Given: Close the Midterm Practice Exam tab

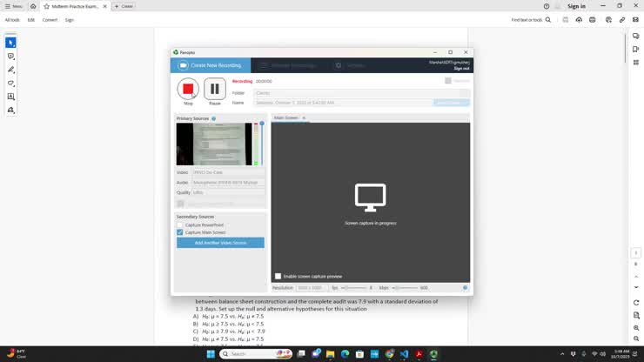Looking at the screenshot, I should point(104,6).
